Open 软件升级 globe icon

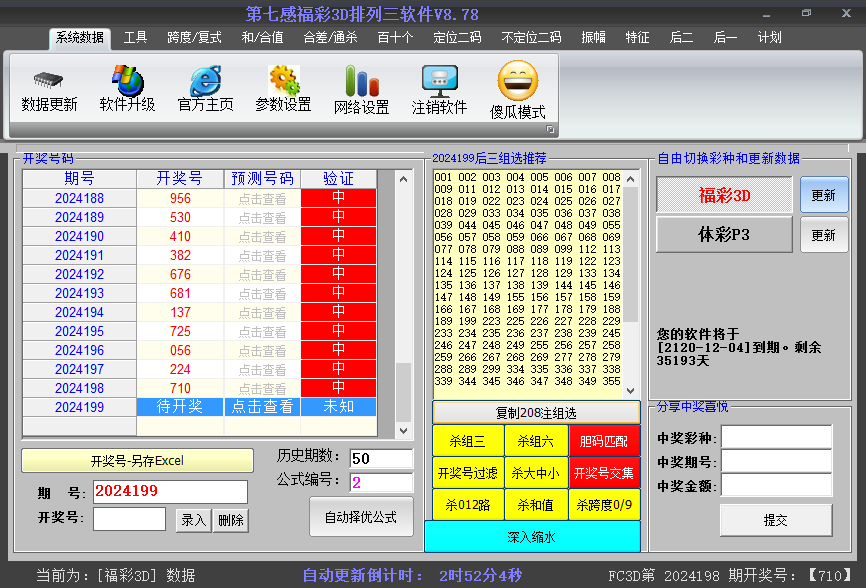click(x=128, y=81)
